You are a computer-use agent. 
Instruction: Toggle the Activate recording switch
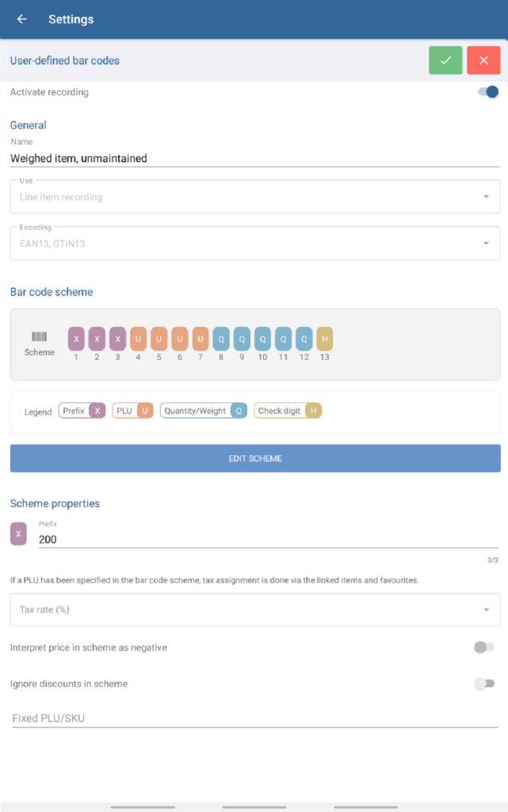(488, 92)
